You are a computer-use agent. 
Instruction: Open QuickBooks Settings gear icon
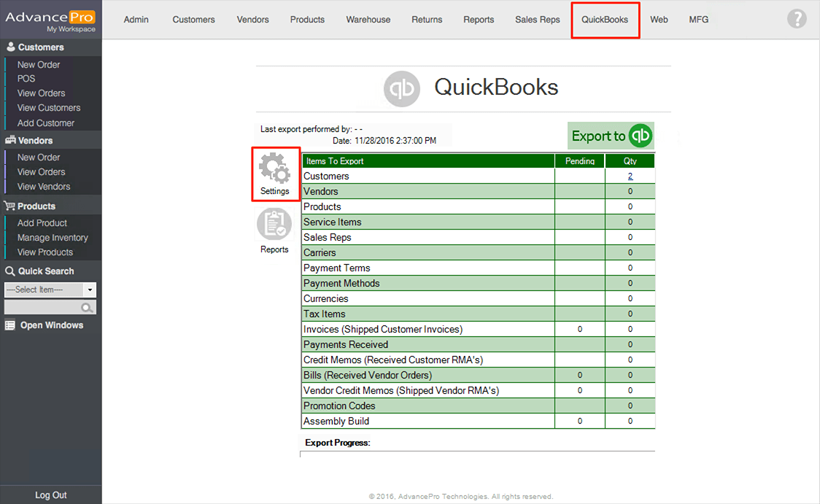274,168
